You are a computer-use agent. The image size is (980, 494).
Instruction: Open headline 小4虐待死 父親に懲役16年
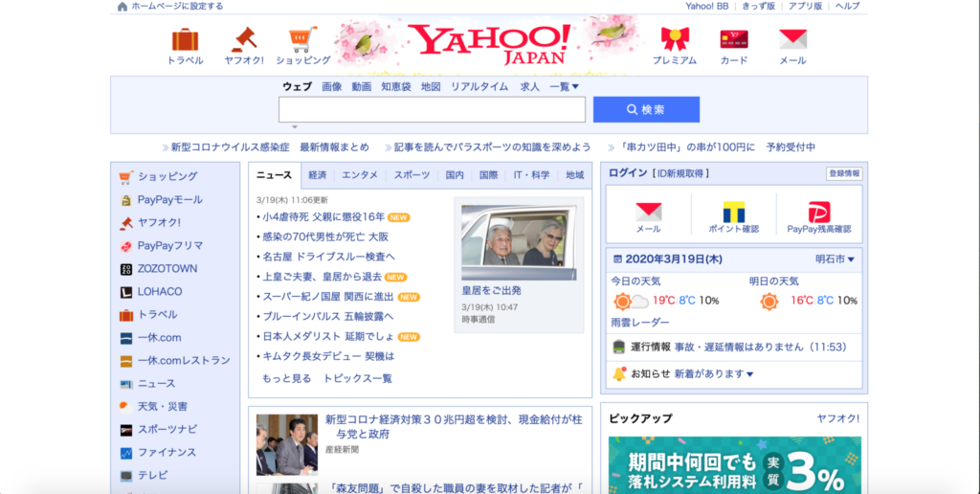click(323, 217)
